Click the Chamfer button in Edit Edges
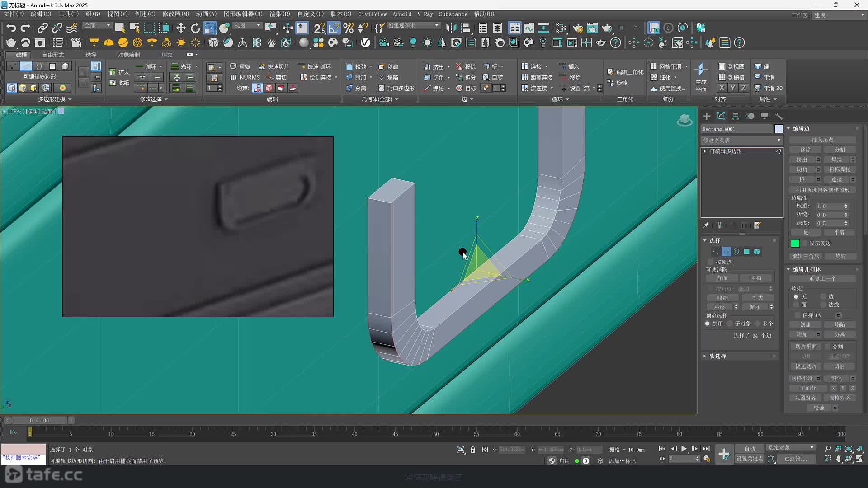Viewport: 868px width, 488px height. 802,169
